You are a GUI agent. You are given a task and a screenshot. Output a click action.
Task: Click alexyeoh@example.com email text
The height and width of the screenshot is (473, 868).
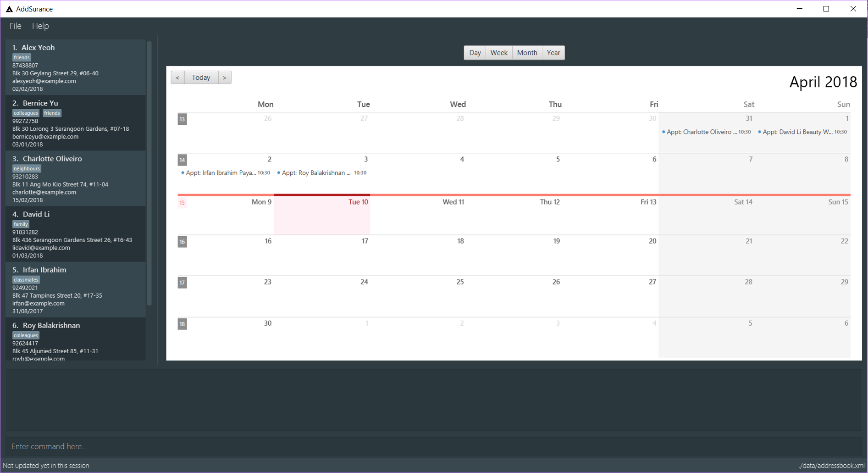pos(44,81)
